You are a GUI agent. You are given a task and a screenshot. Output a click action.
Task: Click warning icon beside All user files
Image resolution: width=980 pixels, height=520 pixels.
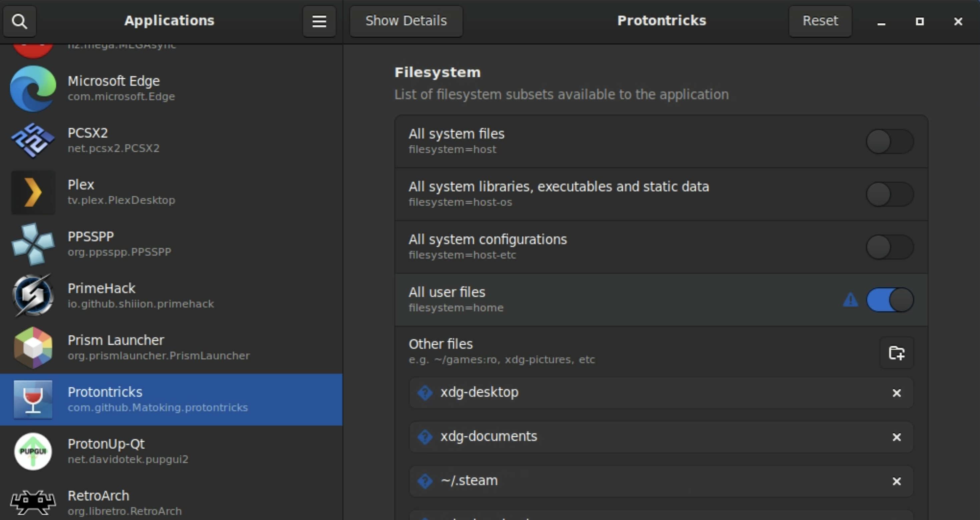[x=850, y=300]
